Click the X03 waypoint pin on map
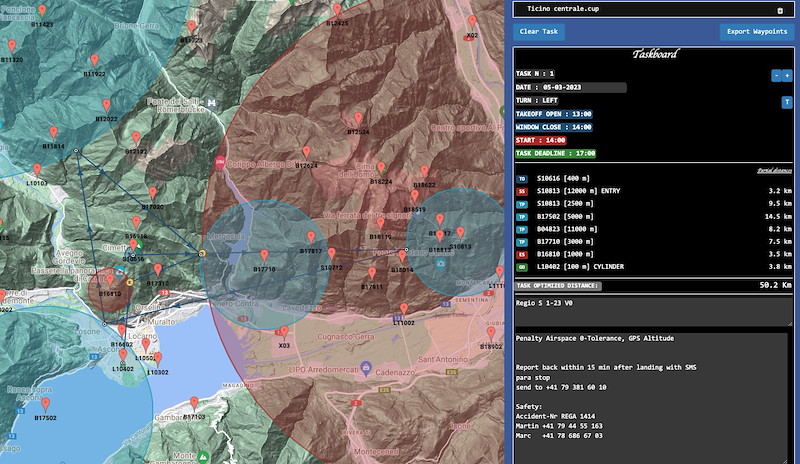The image size is (800, 464). point(284,332)
